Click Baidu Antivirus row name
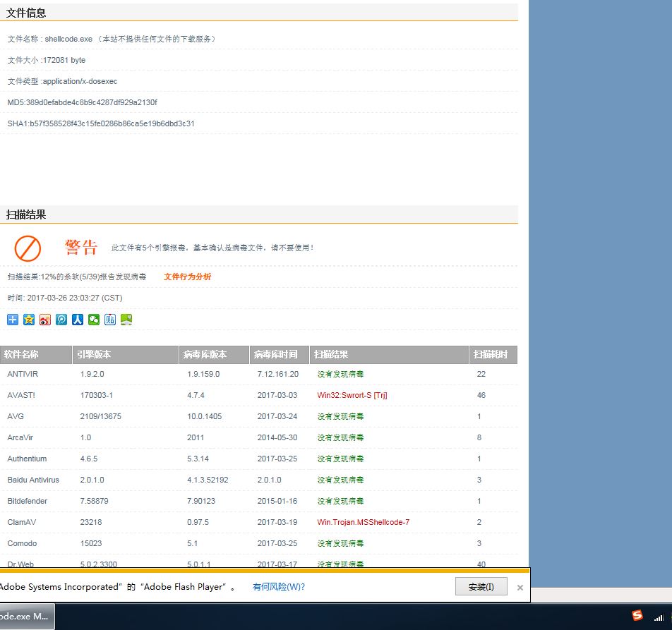Image resolution: width=672 pixels, height=630 pixels. click(x=33, y=480)
